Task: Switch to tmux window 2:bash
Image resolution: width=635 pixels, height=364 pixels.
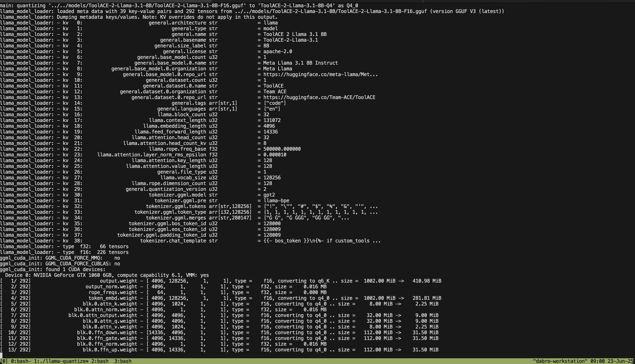Action: pos(100,361)
